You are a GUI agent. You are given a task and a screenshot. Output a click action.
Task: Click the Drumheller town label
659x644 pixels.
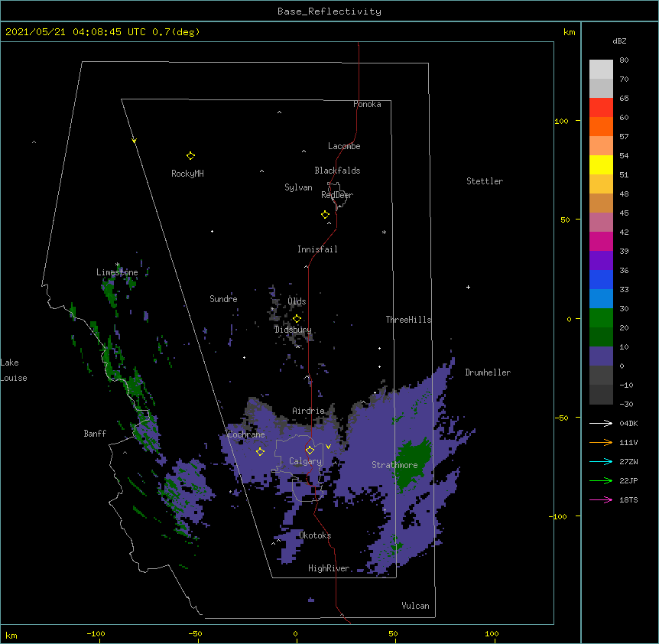488,372
